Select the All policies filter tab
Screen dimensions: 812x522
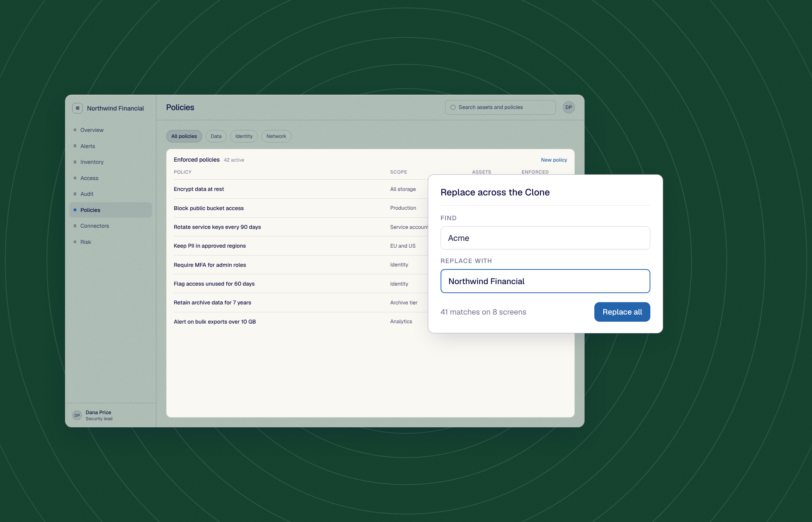pyautogui.click(x=184, y=136)
